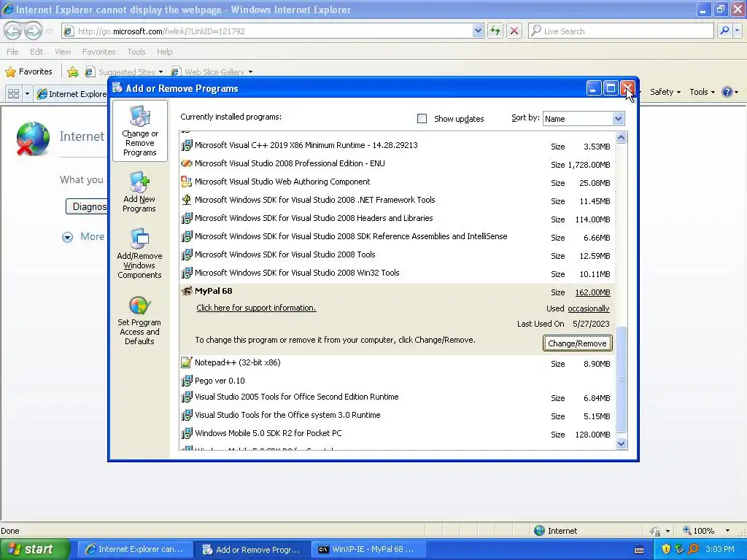This screenshot has width=747, height=560.
Task: Click the globe error icon on IE page
Action: pos(32,139)
